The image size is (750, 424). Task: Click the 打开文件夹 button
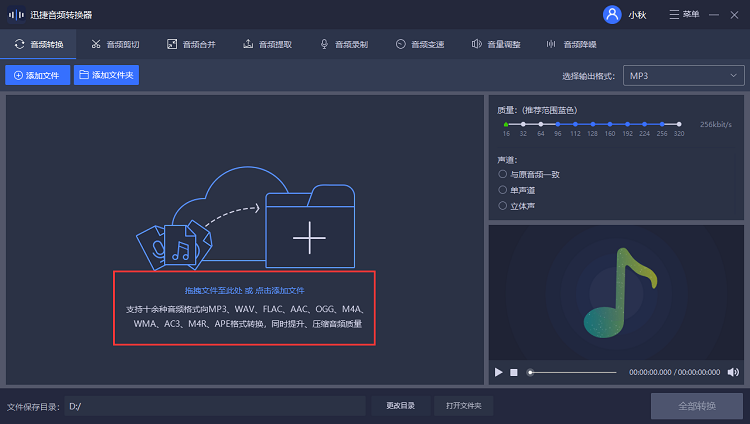[463, 406]
